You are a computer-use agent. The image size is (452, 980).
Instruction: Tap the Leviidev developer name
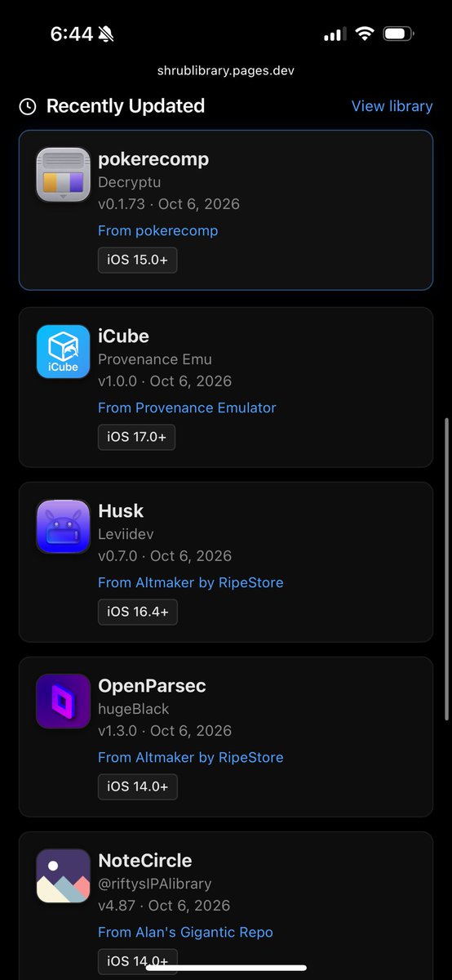pos(126,534)
